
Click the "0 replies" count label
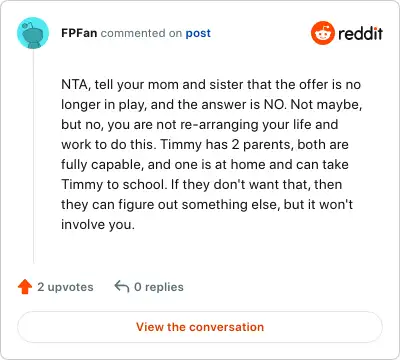tap(159, 287)
